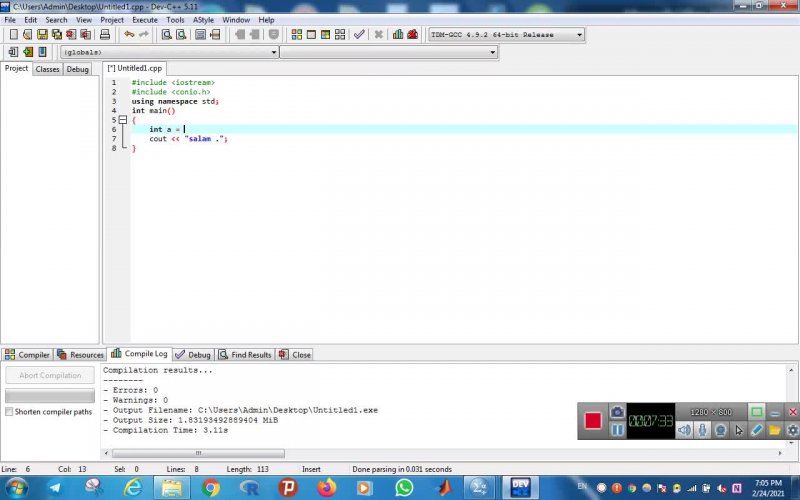800x500 pixels.
Task: Click the Replace toolbar icon
Action: [x=181, y=35]
